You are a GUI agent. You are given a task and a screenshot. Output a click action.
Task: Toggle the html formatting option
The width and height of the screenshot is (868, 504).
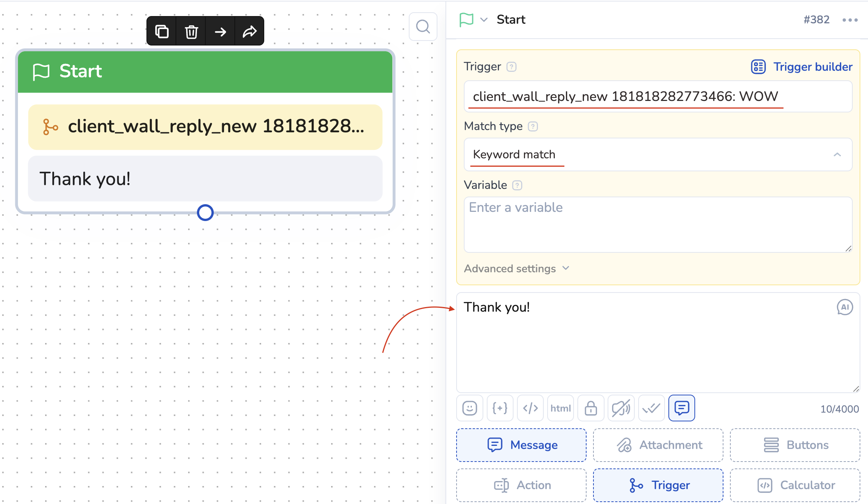(x=561, y=408)
